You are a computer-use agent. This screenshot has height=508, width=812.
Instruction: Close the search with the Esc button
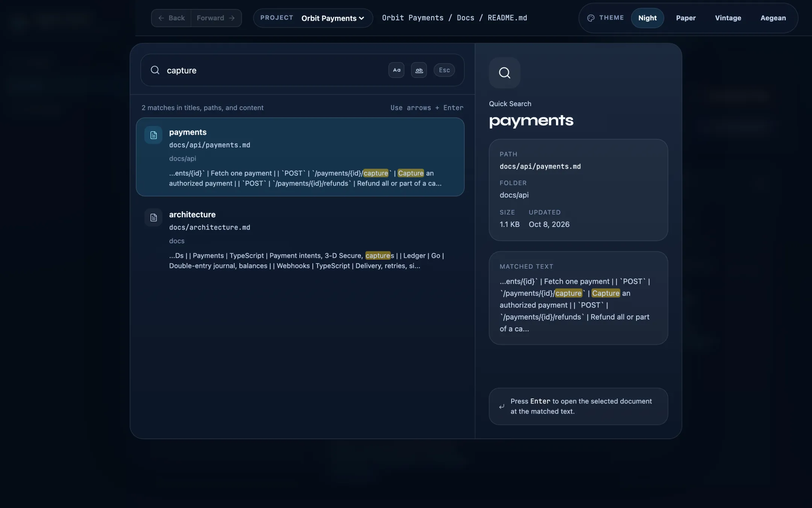(444, 70)
